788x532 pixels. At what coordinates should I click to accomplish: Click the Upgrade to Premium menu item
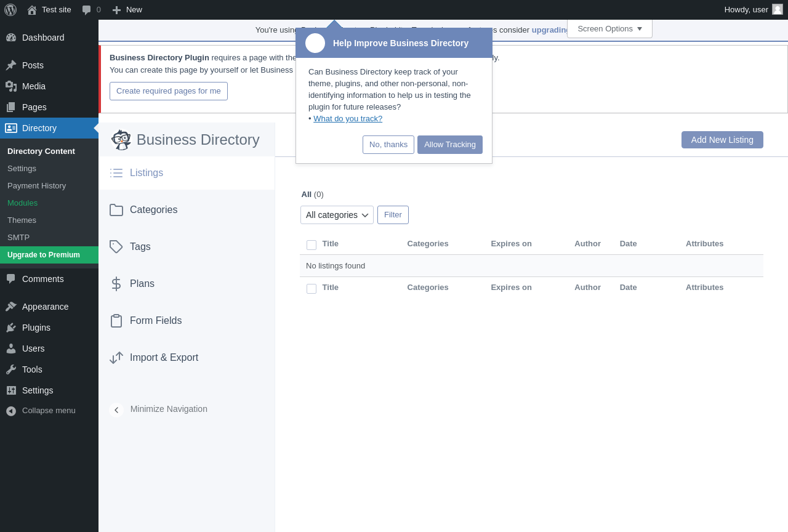tap(49, 255)
